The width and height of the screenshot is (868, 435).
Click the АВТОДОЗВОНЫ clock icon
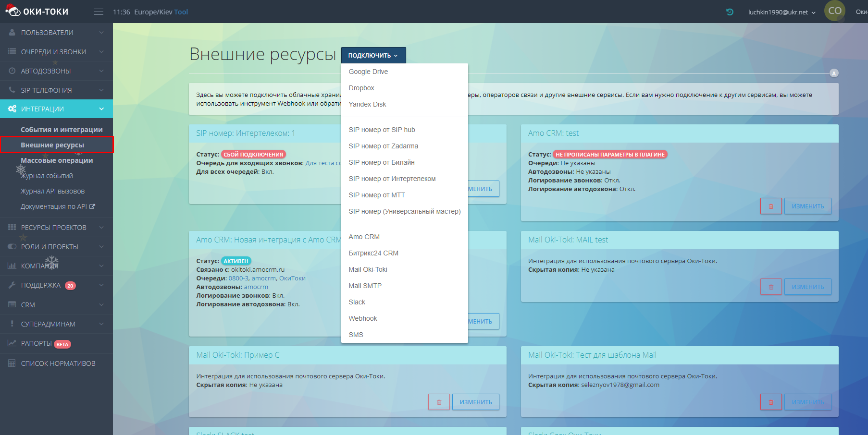[x=12, y=71]
